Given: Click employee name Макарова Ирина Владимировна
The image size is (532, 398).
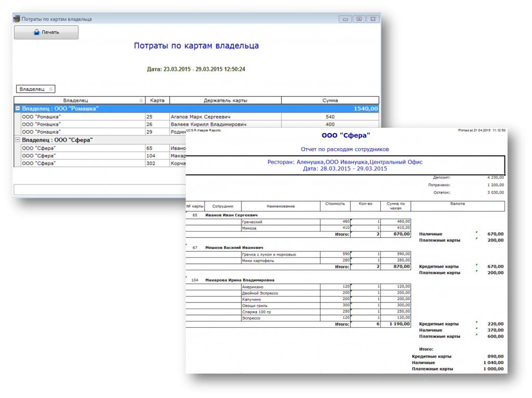Looking at the screenshot, I should pos(240,280).
